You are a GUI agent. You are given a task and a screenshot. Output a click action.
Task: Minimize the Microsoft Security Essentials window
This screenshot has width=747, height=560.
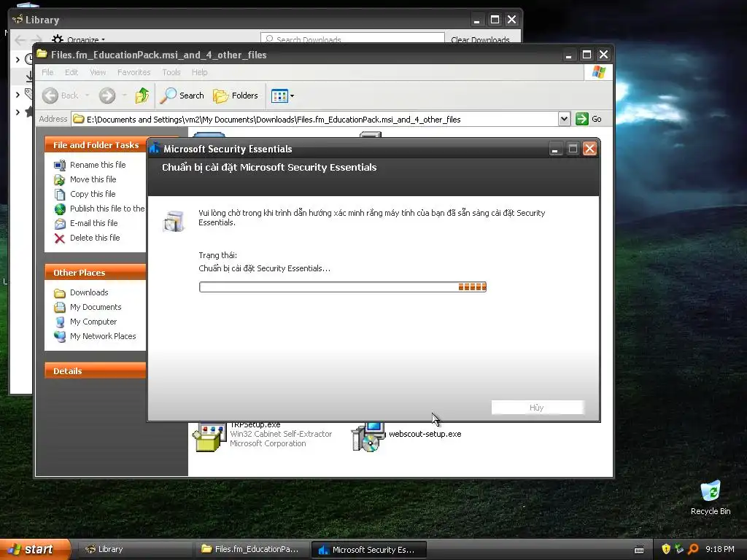pyautogui.click(x=554, y=149)
